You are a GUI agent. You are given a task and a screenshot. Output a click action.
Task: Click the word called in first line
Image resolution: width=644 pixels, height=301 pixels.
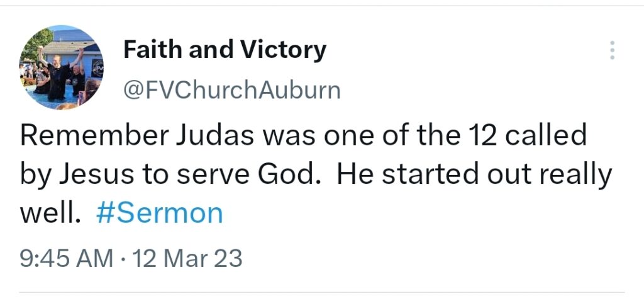545,135
